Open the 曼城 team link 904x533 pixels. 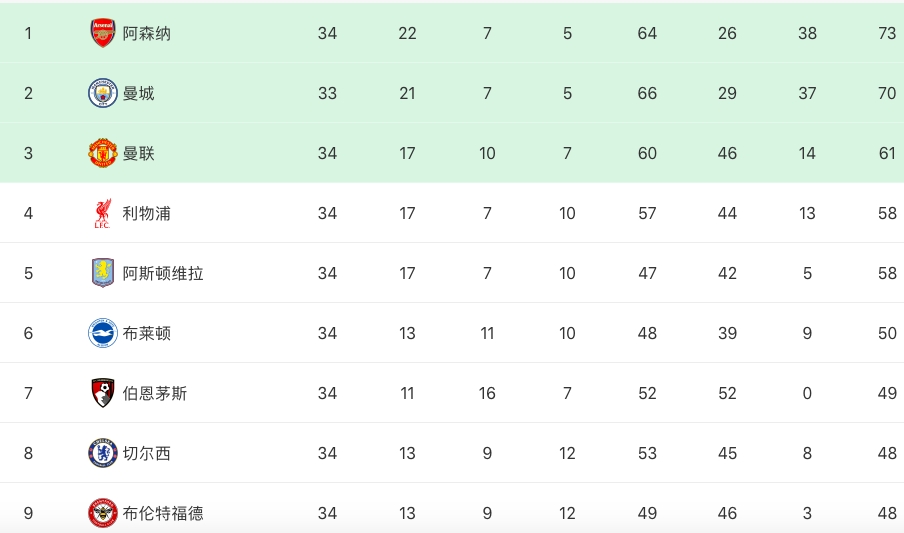[139, 93]
